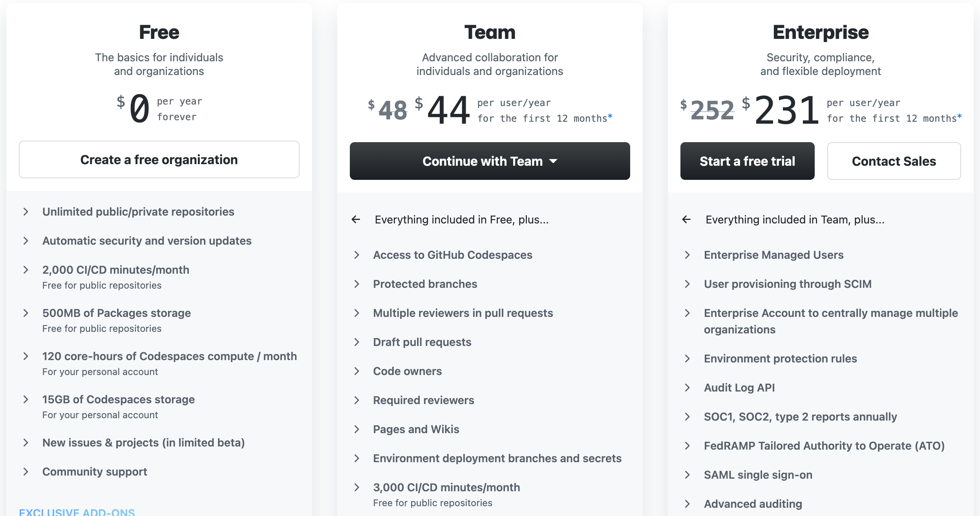The height and width of the screenshot is (516, 980).
Task: Click the Start a free trial button
Action: (x=747, y=161)
